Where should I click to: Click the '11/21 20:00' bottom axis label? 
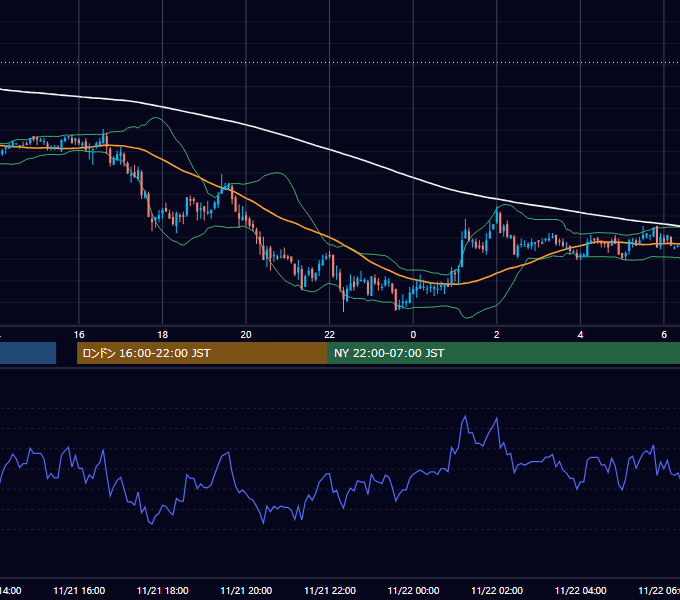click(x=246, y=590)
